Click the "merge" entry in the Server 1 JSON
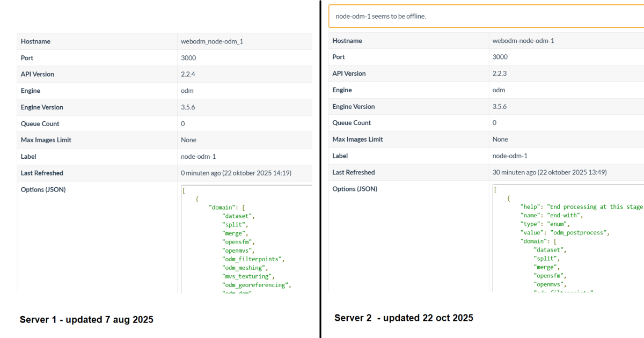 pyautogui.click(x=235, y=233)
